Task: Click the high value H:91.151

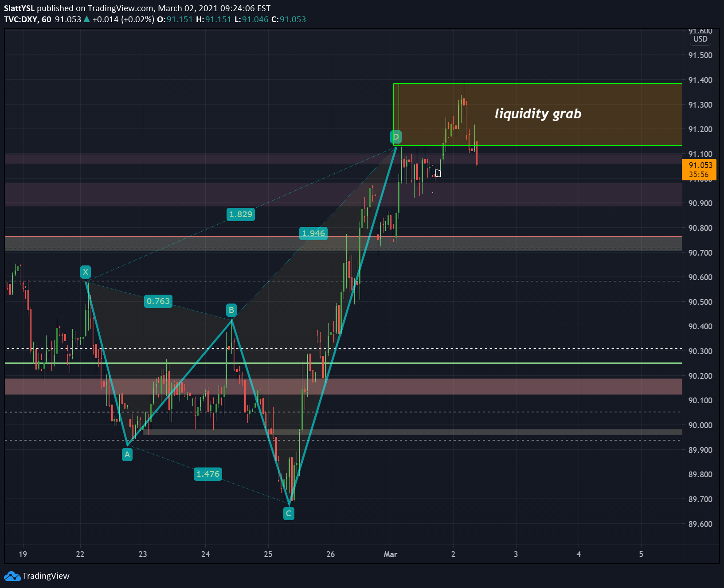Action: click(214, 19)
